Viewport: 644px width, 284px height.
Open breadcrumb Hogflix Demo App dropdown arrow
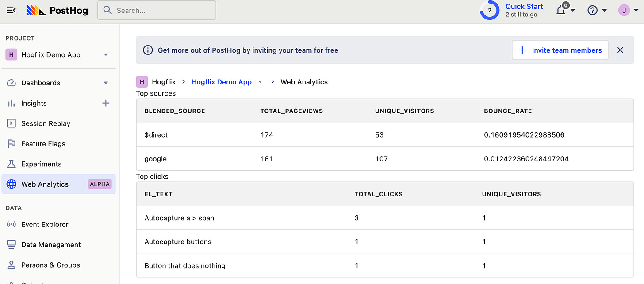click(x=260, y=82)
